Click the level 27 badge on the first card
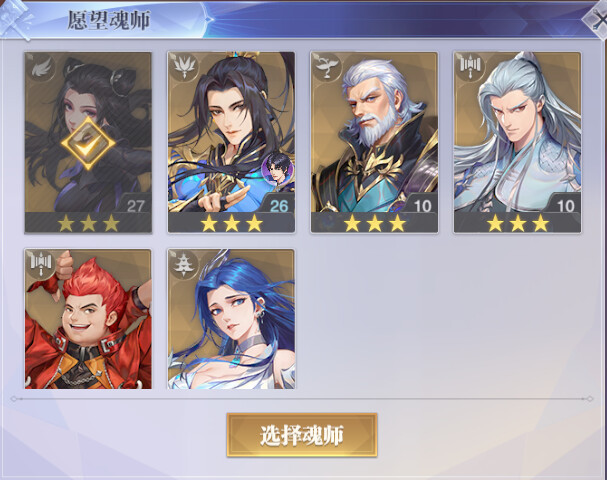607x480 pixels. tap(135, 205)
